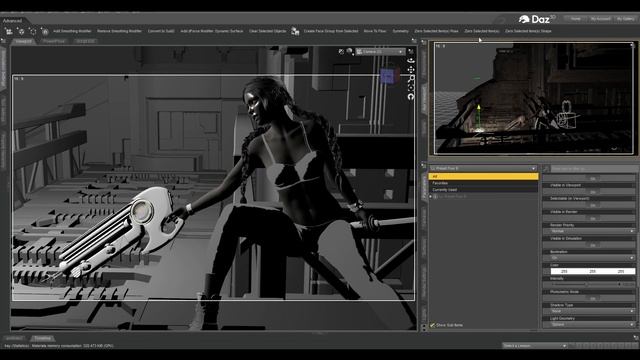Switch to the second tab next to Viewport
The image size is (640, 360).
pyautogui.click(x=54, y=41)
